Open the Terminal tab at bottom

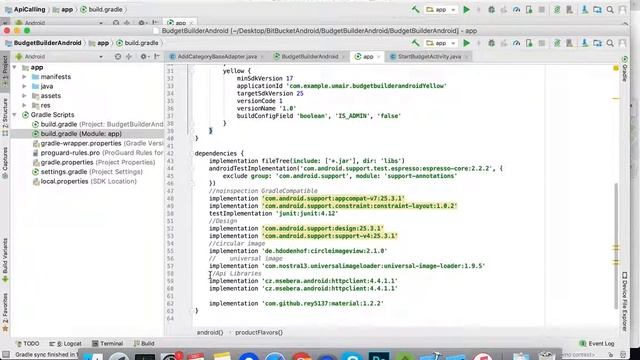tap(107, 344)
